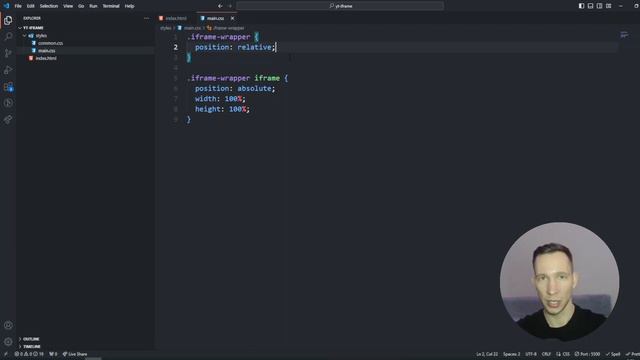Open the Manage gear icon
This screenshot has width=640, height=360.
[8, 342]
